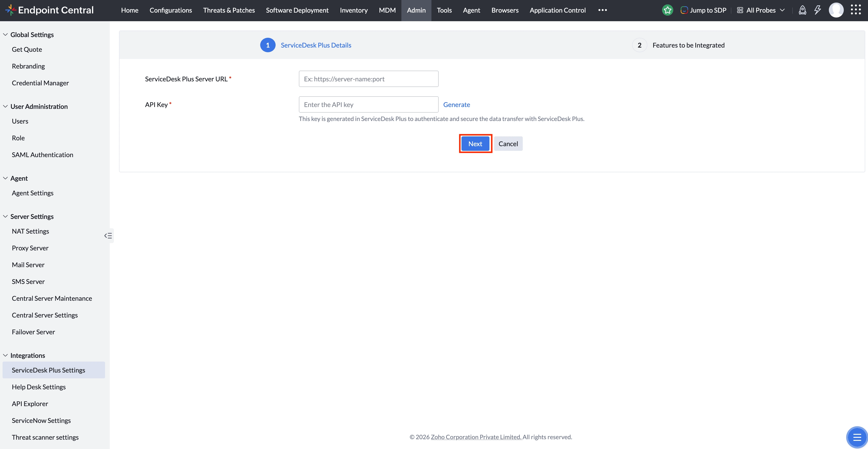The height and width of the screenshot is (449, 868).
Task: Open the Agent top navigation tab
Action: 472,10
